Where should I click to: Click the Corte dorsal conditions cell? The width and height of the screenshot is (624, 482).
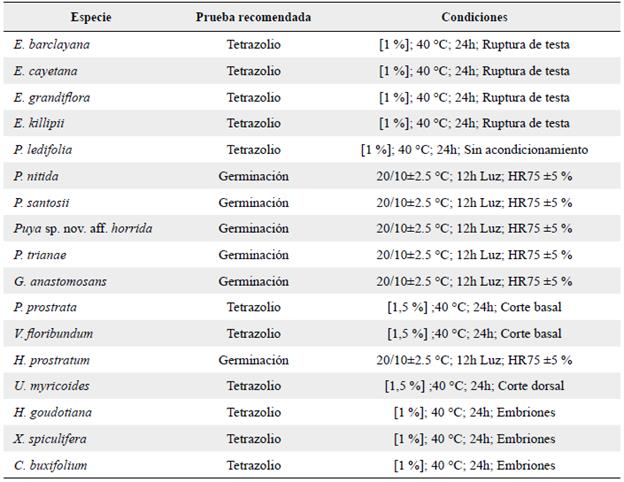(474, 385)
